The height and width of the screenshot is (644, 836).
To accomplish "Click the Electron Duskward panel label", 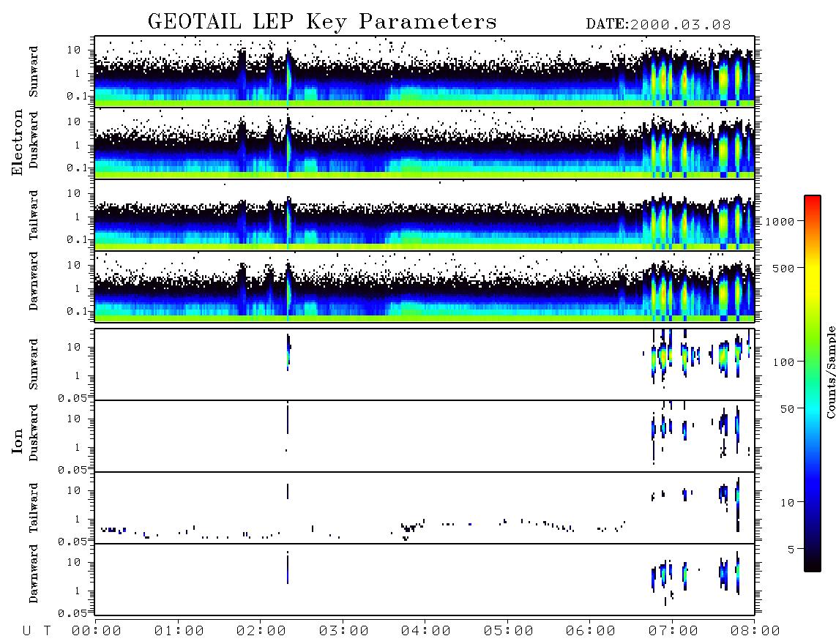I will click(x=33, y=140).
